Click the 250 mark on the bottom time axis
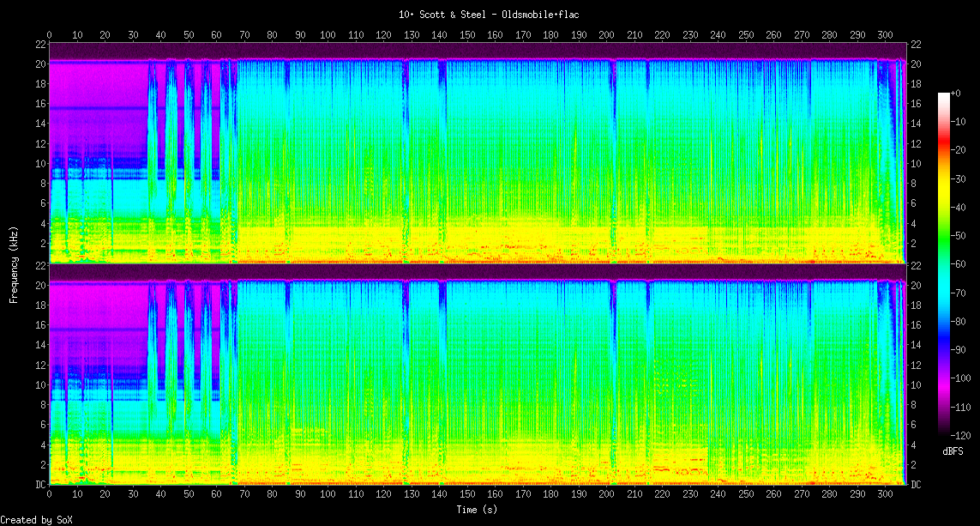 (746, 495)
